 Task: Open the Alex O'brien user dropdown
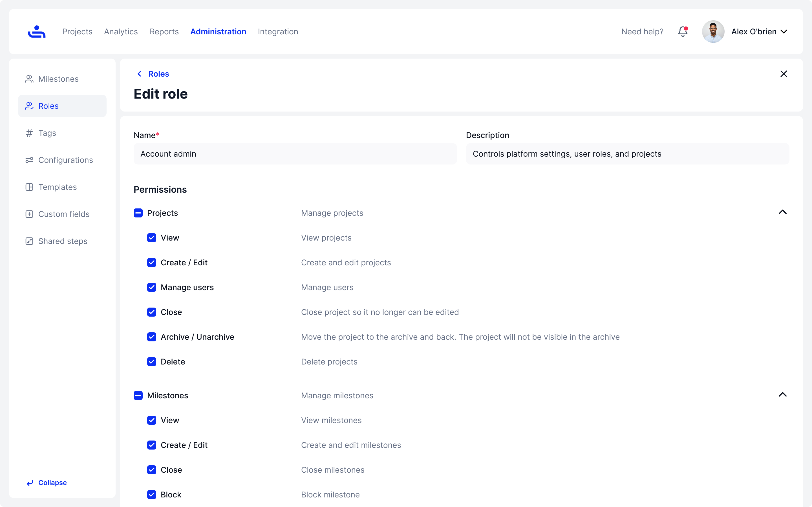coord(759,32)
